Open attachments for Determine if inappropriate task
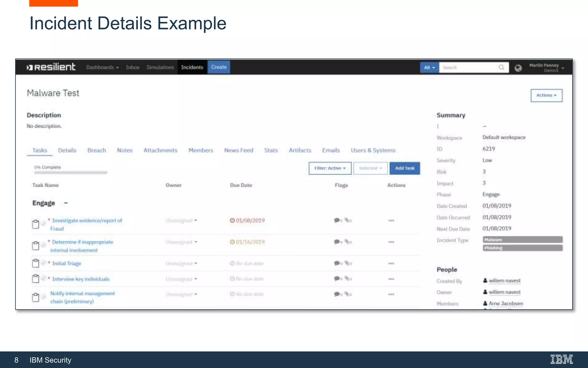The image size is (588, 368). 348,242
